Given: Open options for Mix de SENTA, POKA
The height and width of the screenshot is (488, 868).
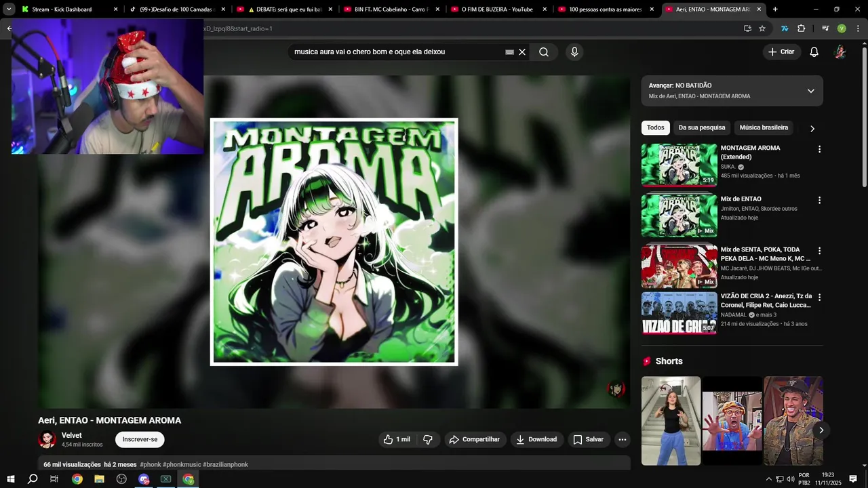Looking at the screenshot, I should [x=819, y=251].
